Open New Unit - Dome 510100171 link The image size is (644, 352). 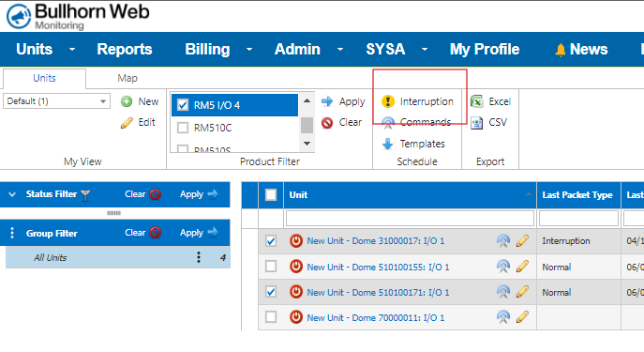[379, 292]
